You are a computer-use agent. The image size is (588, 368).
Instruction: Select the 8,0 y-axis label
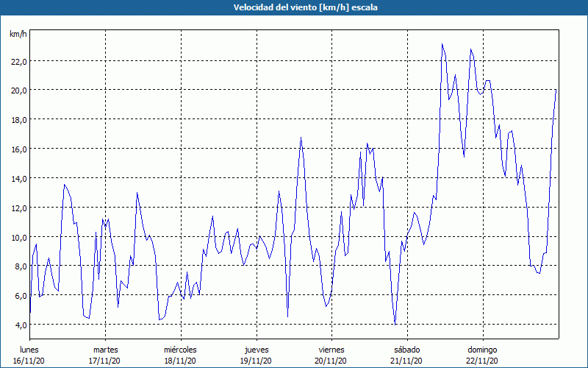click(x=21, y=266)
